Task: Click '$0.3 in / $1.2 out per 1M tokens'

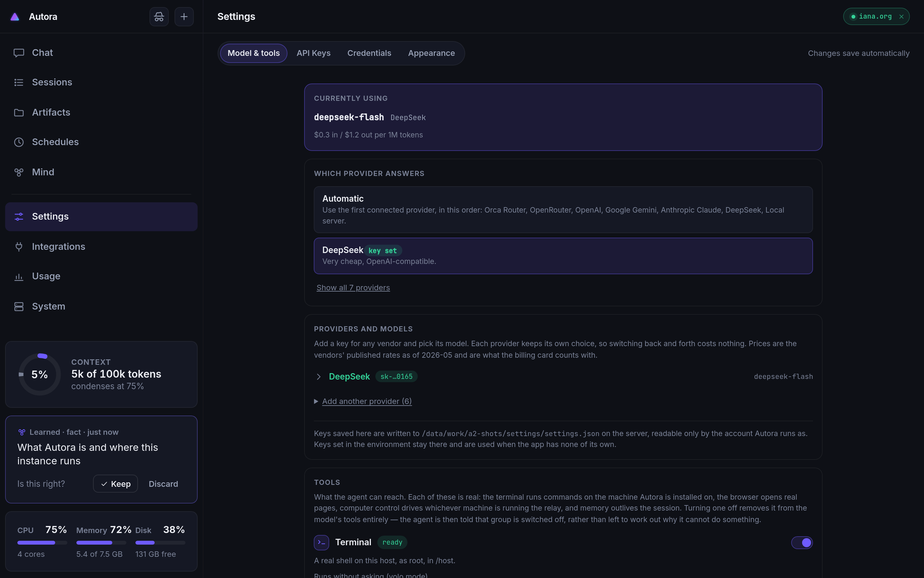Action: (x=368, y=135)
